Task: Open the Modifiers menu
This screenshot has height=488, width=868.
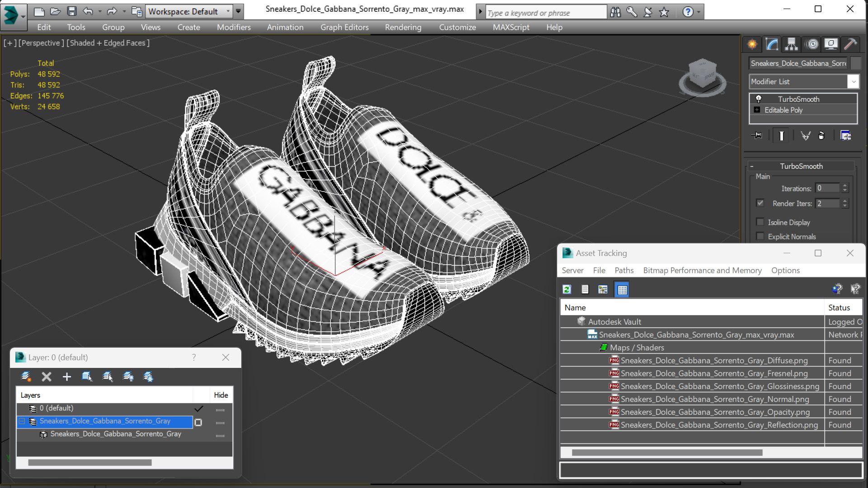Action: click(234, 27)
